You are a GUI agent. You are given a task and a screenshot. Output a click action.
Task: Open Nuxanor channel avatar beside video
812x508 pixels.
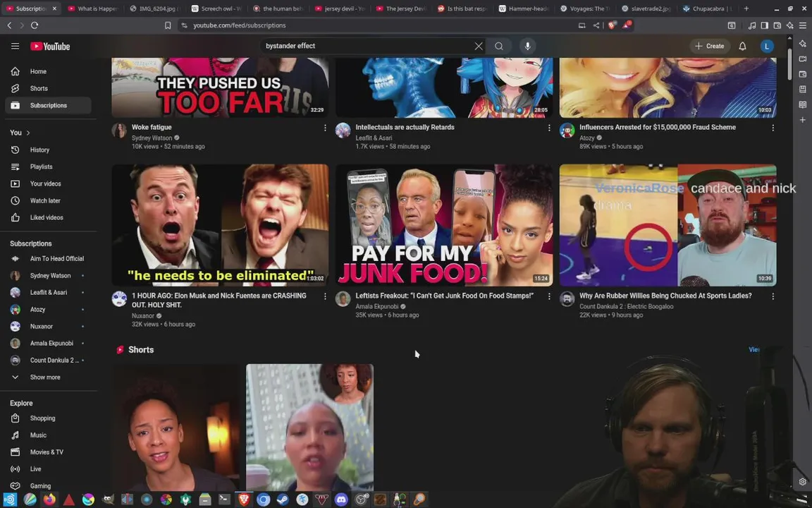pos(119,299)
